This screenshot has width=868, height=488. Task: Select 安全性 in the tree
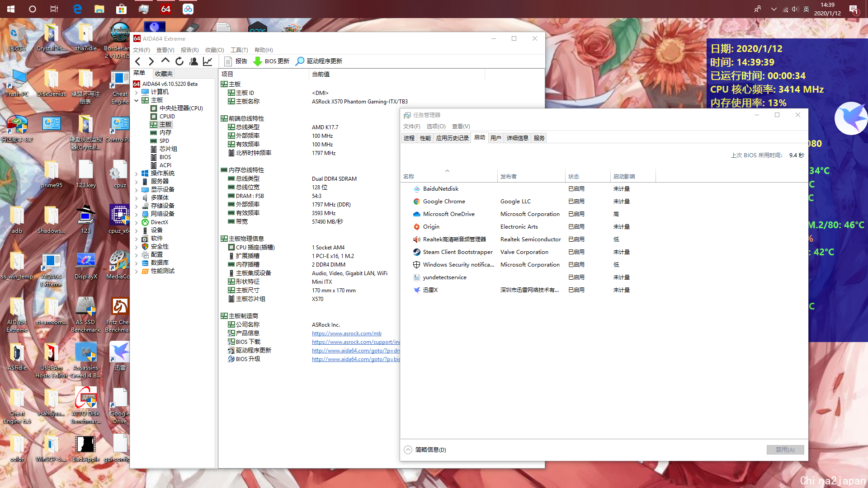(x=155, y=247)
